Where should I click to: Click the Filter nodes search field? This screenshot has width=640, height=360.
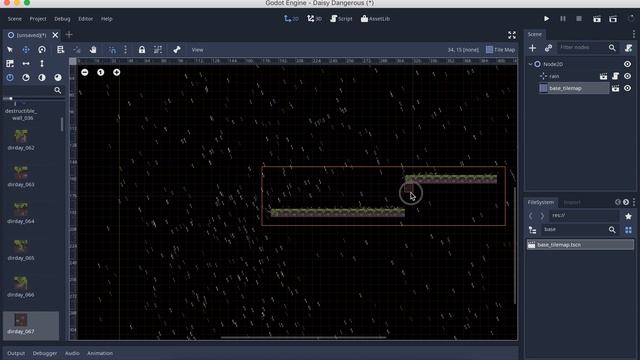pos(587,48)
